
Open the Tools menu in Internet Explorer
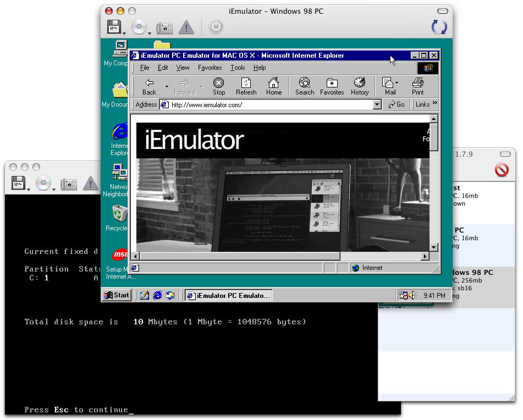pos(238,68)
